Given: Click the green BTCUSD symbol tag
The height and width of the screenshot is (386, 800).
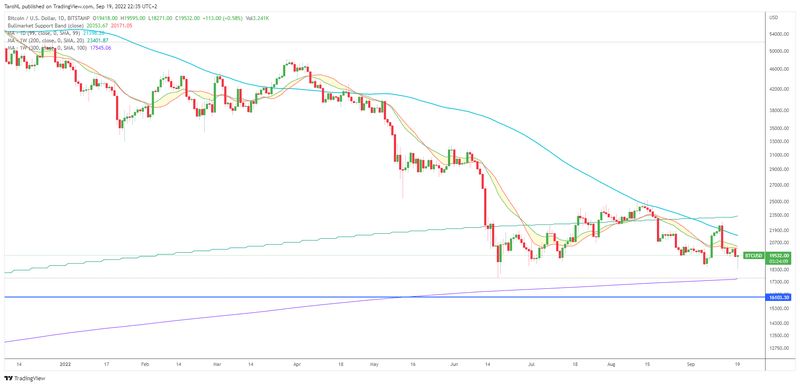Looking at the screenshot, I should pyautogui.click(x=754, y=255).
